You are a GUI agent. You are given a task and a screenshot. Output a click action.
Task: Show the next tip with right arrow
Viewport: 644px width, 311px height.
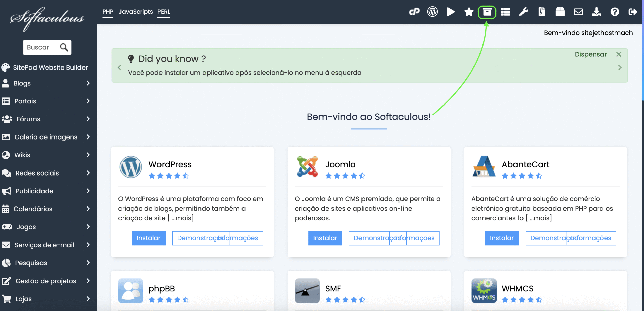click(x=620, y=67)
